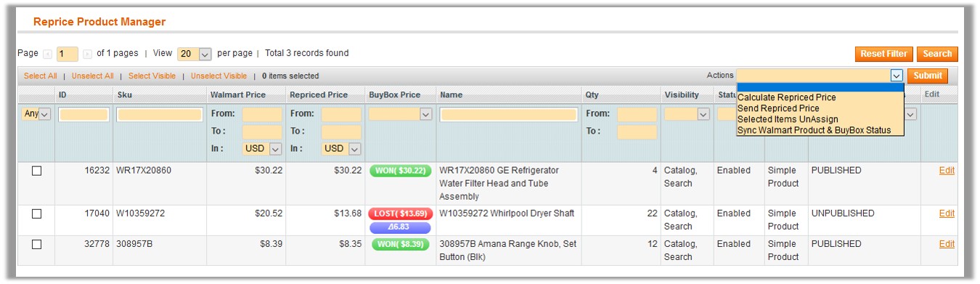The image size is (980, 284).
Task: Click the LOST($13.69) BuyBox badge
Action: coord(401,214)
